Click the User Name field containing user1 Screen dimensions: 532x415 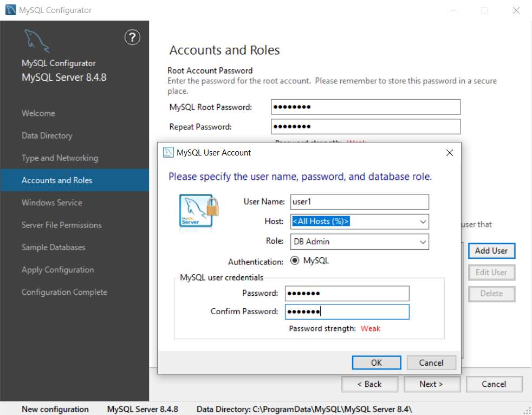pyautogui.click(x=360, y=202)
